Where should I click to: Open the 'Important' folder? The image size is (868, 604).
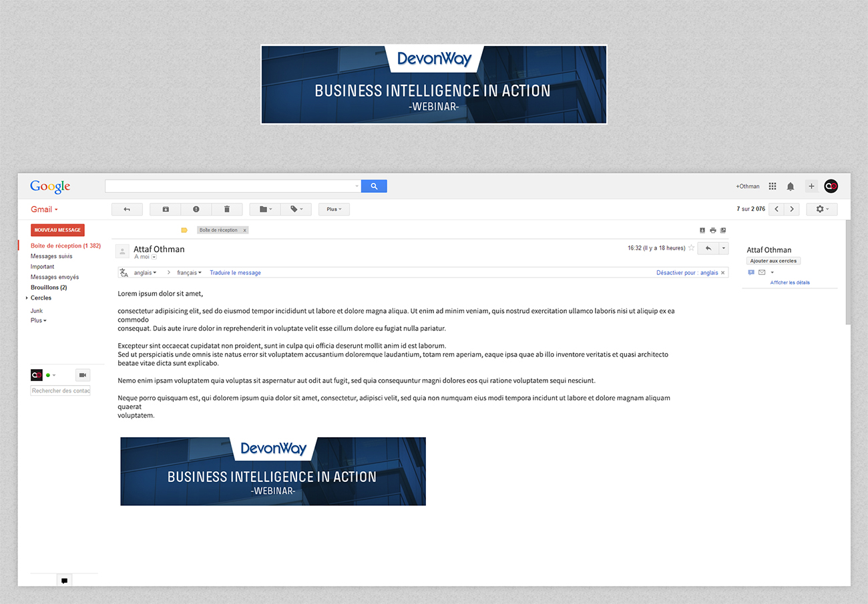click(43, 267)
